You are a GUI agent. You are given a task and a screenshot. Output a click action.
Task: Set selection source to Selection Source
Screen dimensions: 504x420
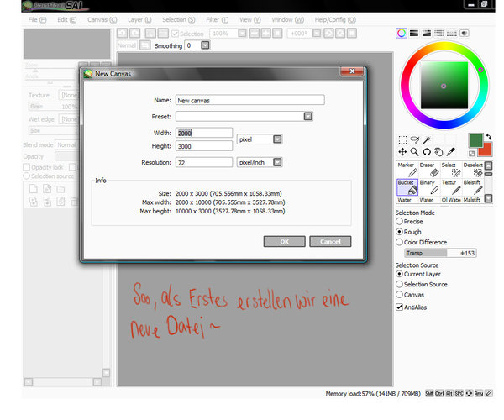point(422,284)
